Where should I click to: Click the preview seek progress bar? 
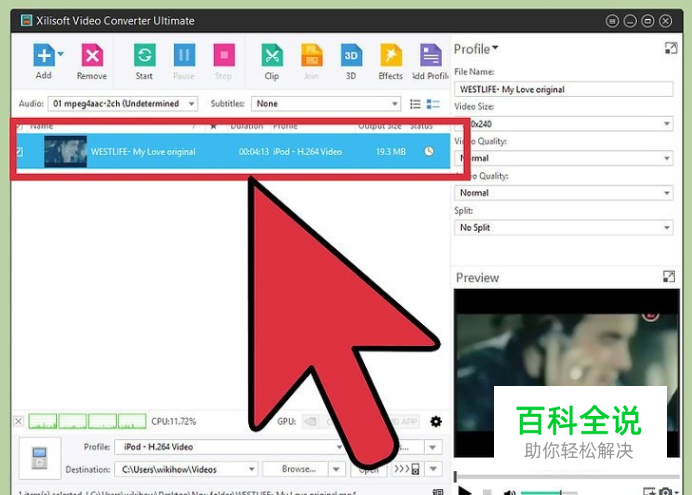[567, 477]
